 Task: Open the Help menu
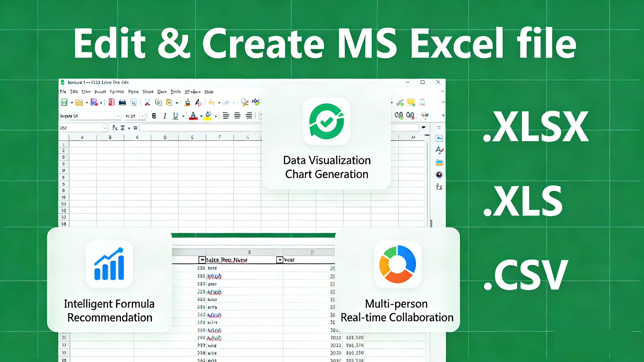click(x=209, y=92)
